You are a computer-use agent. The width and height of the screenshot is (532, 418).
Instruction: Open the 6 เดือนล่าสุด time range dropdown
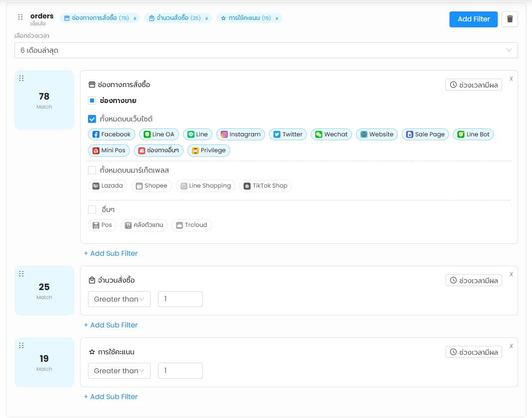point(266,50)
